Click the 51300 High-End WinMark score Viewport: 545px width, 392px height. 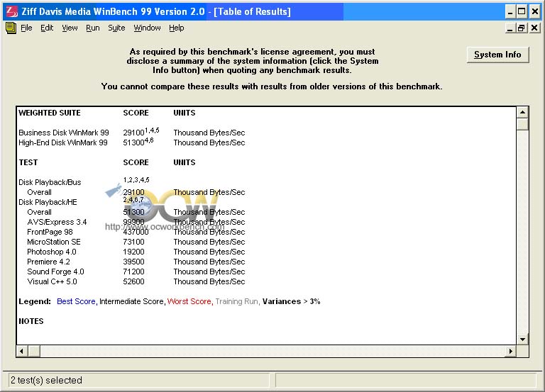[x=134, y=142]
